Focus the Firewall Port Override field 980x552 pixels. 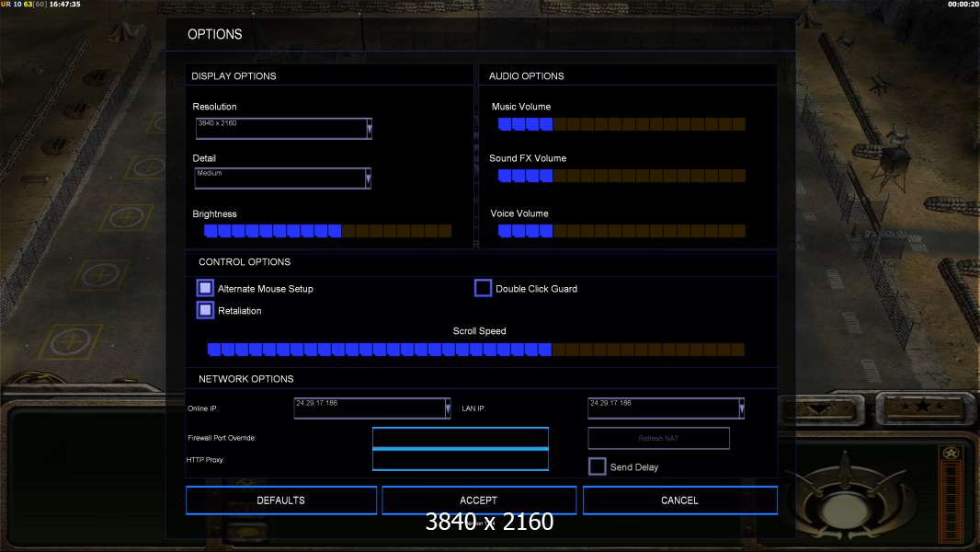(460, 438)
